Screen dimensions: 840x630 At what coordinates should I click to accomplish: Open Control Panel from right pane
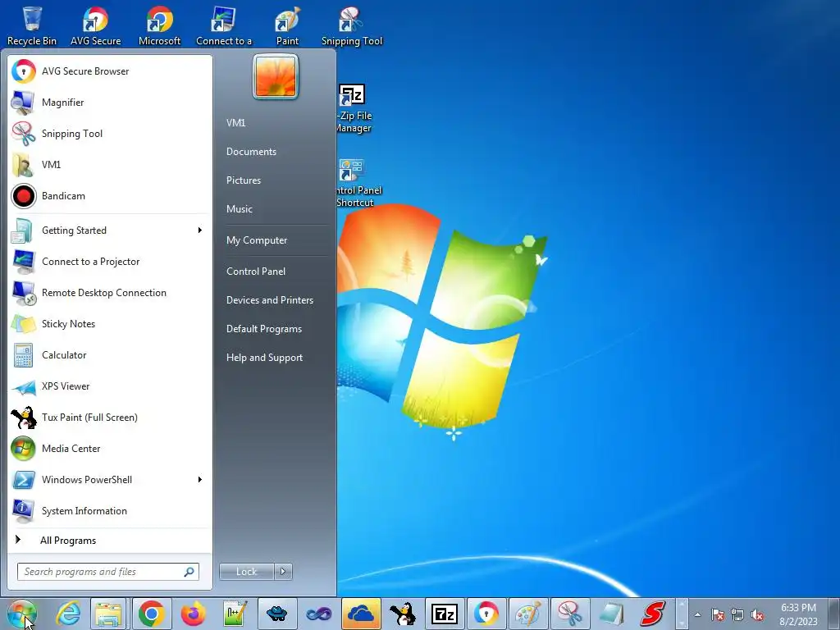click(256, 272)
